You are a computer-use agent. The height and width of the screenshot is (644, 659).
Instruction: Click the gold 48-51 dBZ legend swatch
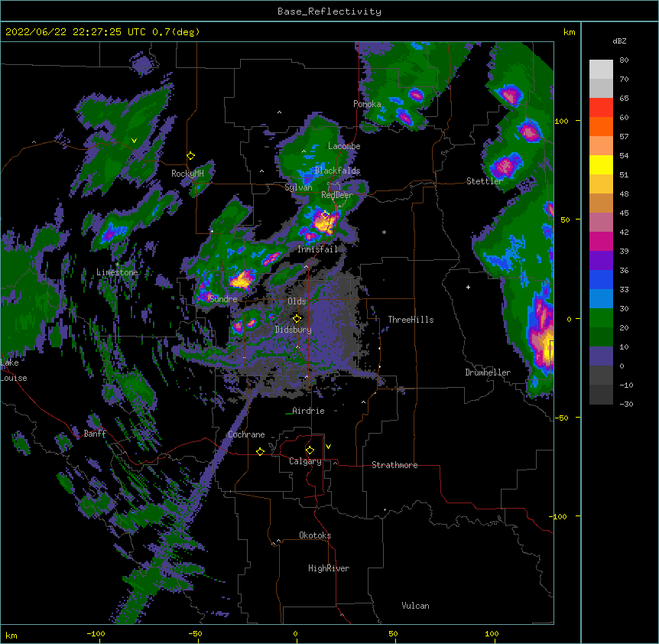(x=601, y=184)
